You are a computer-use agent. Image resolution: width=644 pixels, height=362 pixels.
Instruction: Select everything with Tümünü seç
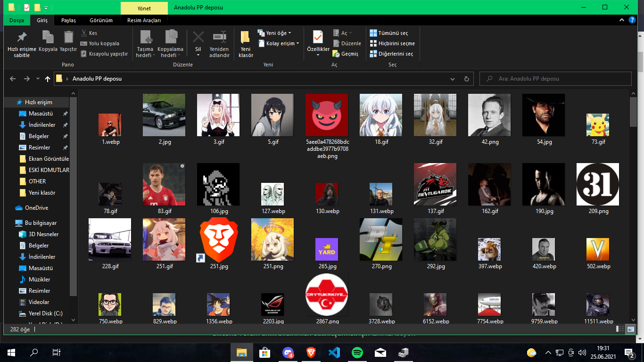tap(388, 33)
